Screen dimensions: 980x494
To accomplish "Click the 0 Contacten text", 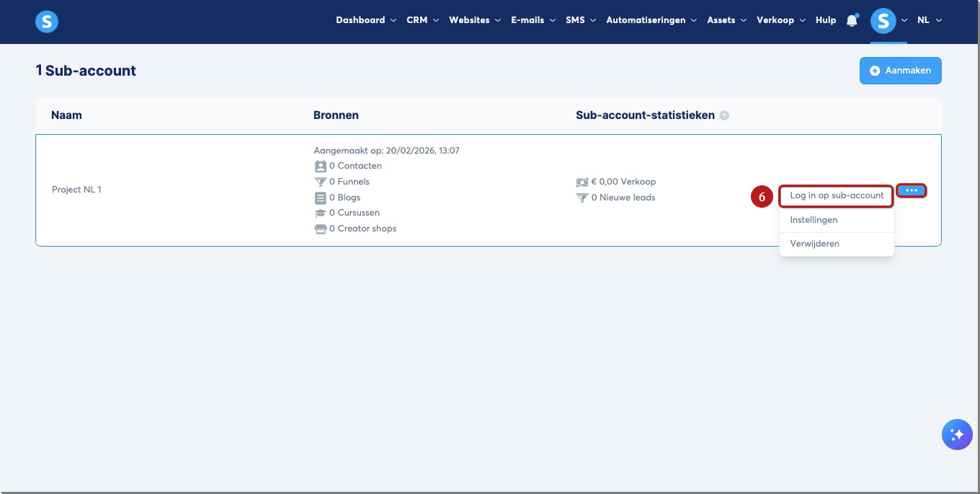I will pyautogui.click(x=355, y=166).
